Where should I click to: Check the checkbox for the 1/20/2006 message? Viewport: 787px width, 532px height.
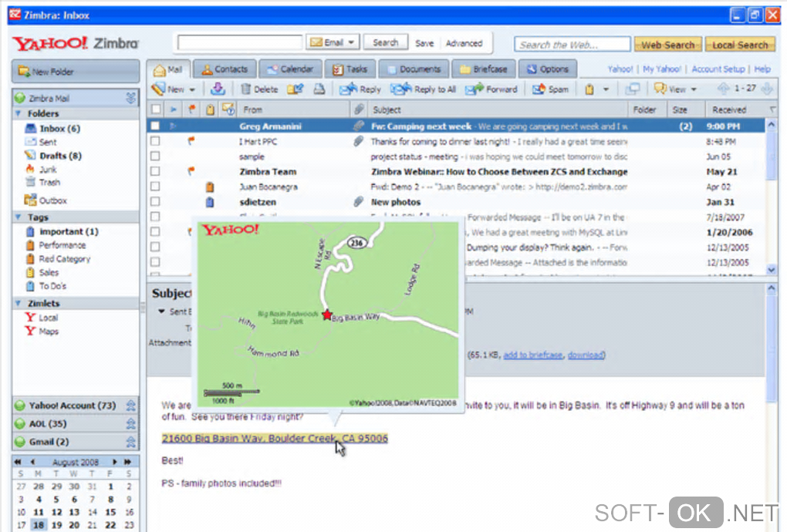click(156, 231)
